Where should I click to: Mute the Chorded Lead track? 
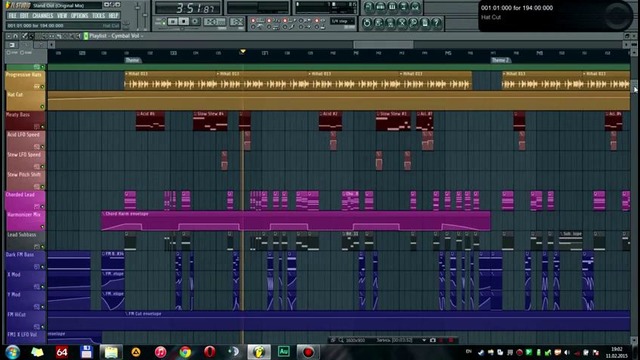pyautogui.click(x=42, y=207)
